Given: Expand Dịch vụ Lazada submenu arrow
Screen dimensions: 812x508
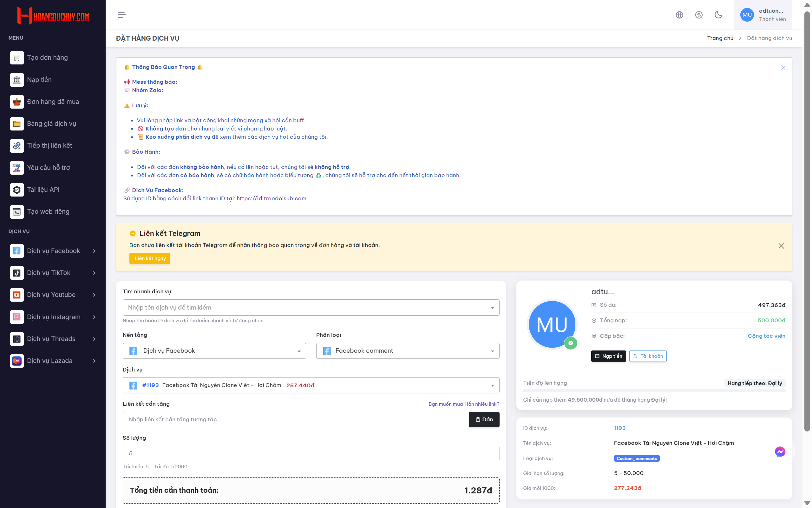Looking at the screenshot, I should click(x=94, y=361).
